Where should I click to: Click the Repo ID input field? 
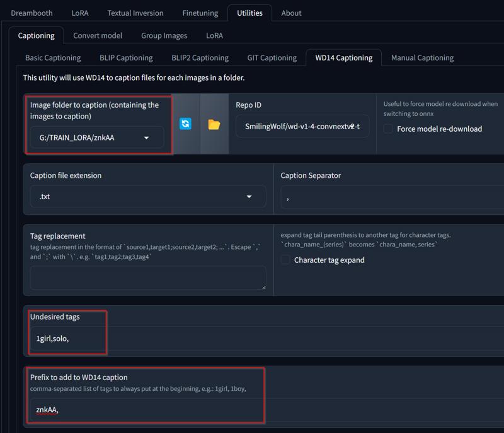point(302,126)
